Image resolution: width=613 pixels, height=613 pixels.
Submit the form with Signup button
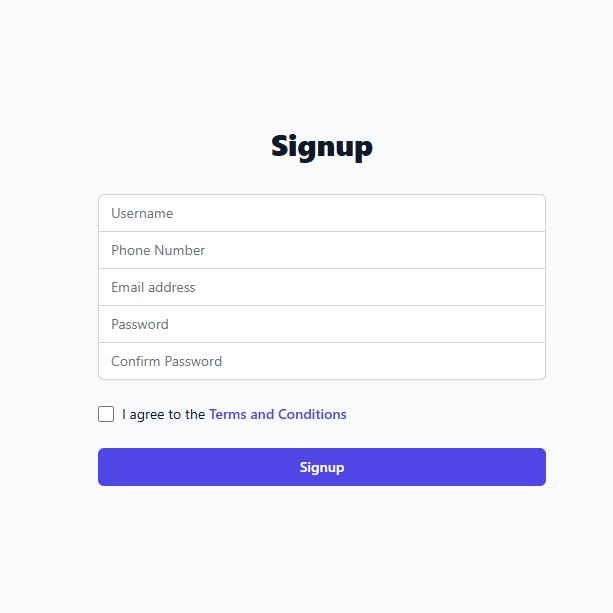(x=321, y=467)
